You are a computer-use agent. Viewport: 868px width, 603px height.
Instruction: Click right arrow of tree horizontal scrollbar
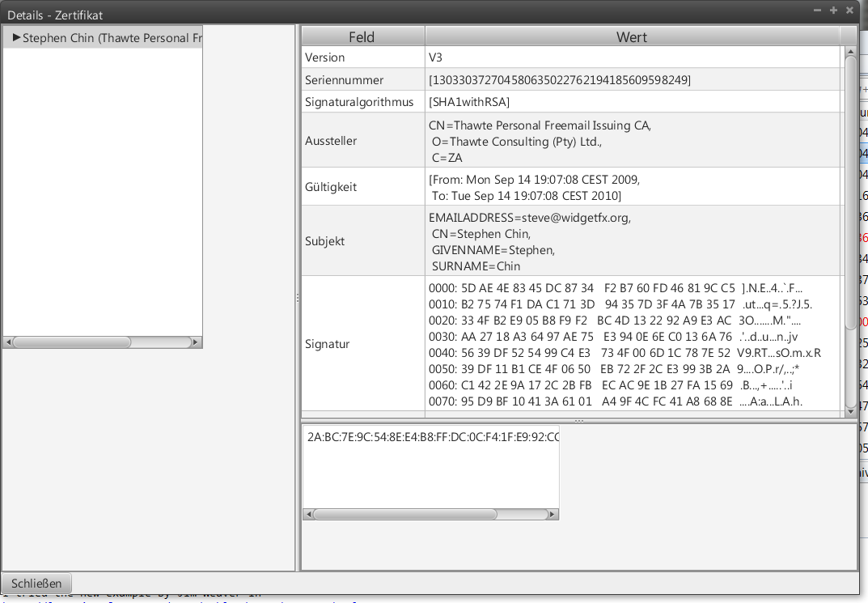[197, 342]
